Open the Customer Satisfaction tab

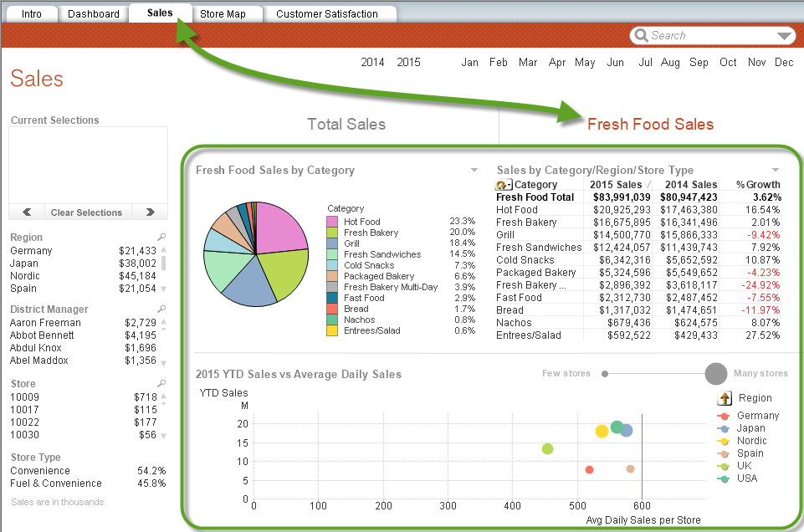(x=326, y=14)
